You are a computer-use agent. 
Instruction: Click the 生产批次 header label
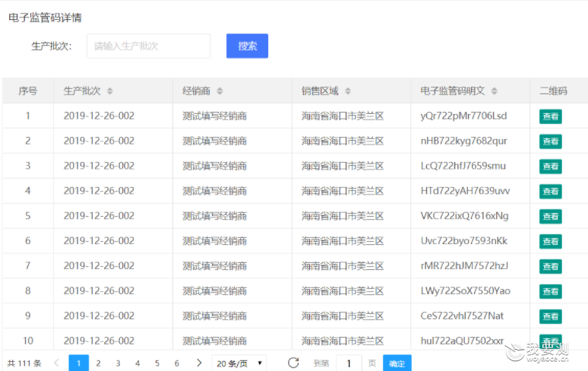tap(82, 90)
